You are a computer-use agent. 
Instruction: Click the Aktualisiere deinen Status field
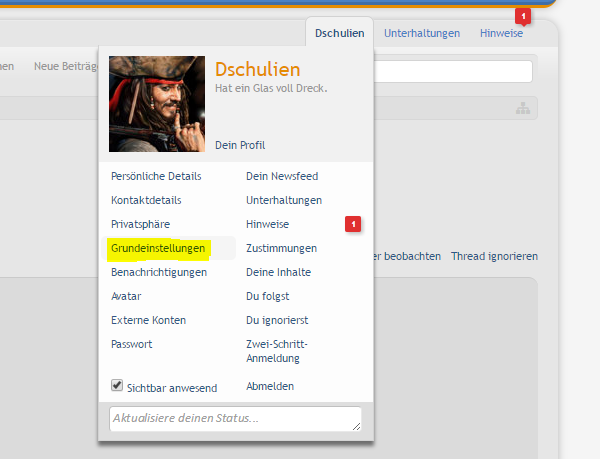coord(235,419)
